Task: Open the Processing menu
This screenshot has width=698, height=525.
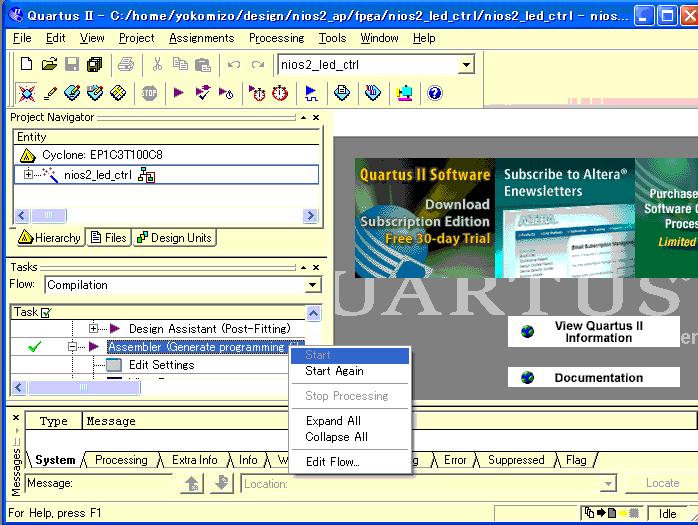Action: 276,38
